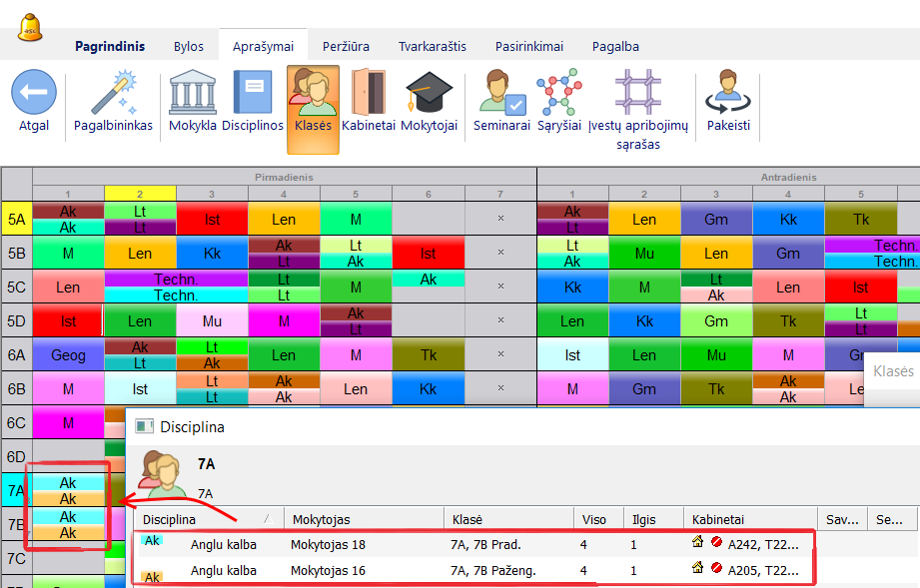Click the Atgal back arrow icon
Screen dimensions: 920x588
point(33,93)
